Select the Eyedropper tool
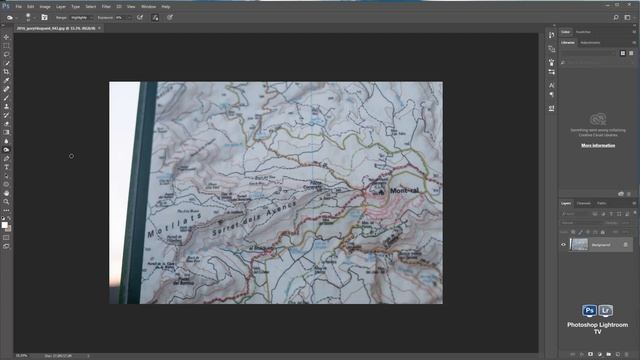The height and width of the screenshot is (360, 640). (6, 80)
